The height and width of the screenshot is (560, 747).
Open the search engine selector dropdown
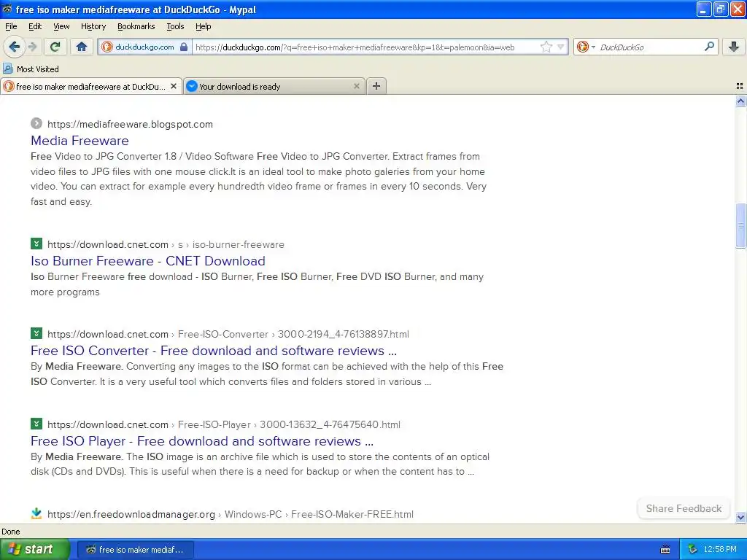(586, 47)
